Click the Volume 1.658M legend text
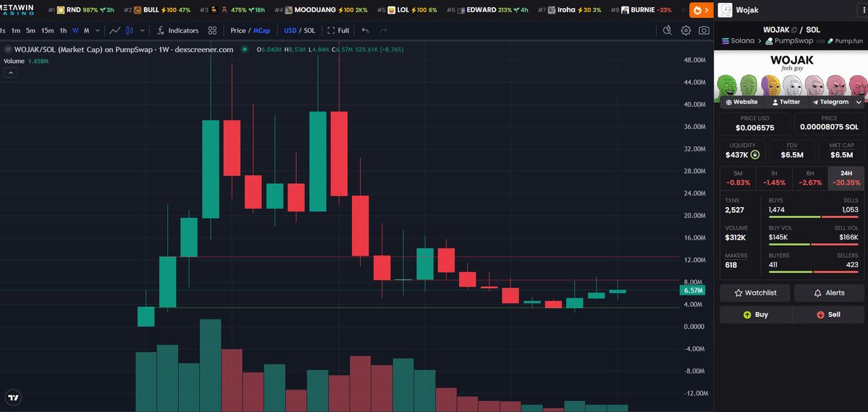This screenshot has height=412, width=868. coord(26,61)
